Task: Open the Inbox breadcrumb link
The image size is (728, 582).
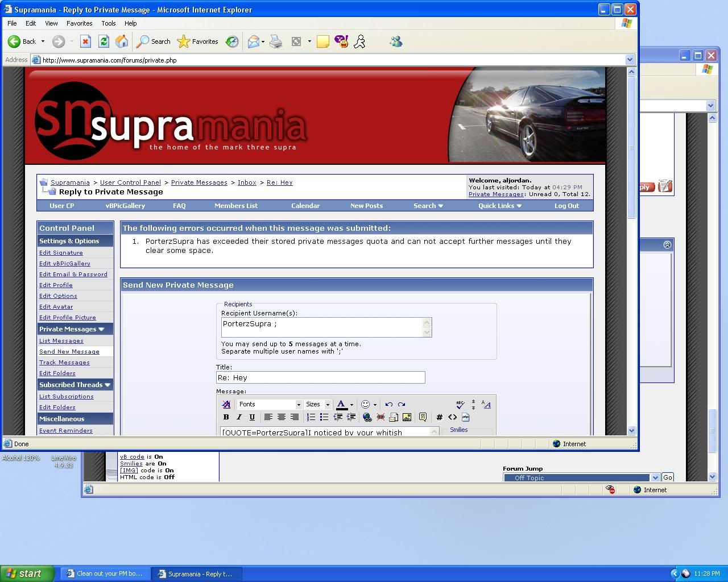Action: [247, 182]
